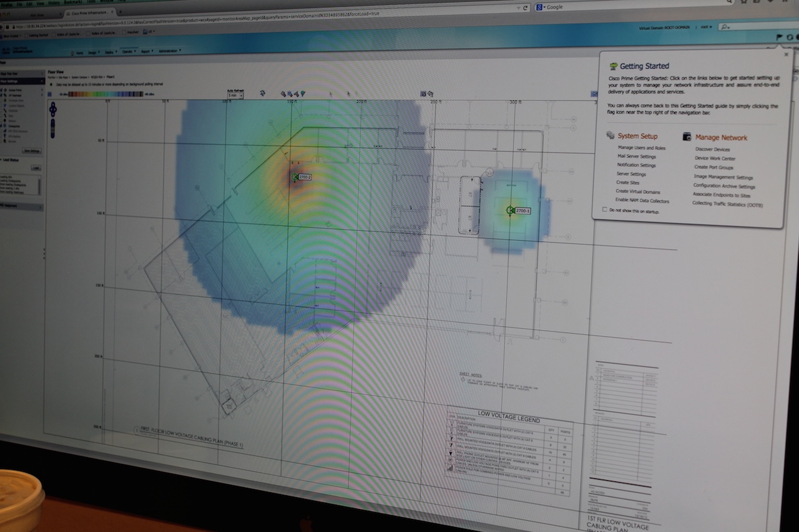Open Manage Users and Roles link
Image resolution: width=799 pixels, height=532 pixels.
coord(641,148)
